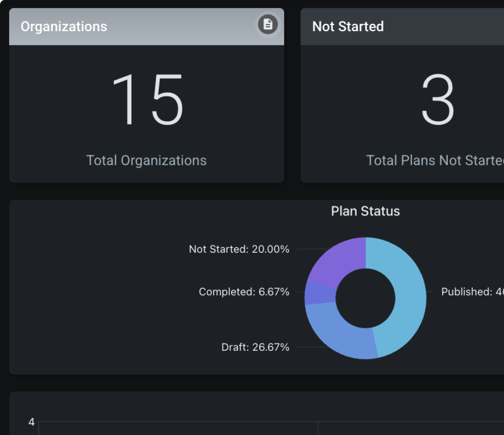Click the number 15 organizations count
504x435 pixels.
point(147,100)
